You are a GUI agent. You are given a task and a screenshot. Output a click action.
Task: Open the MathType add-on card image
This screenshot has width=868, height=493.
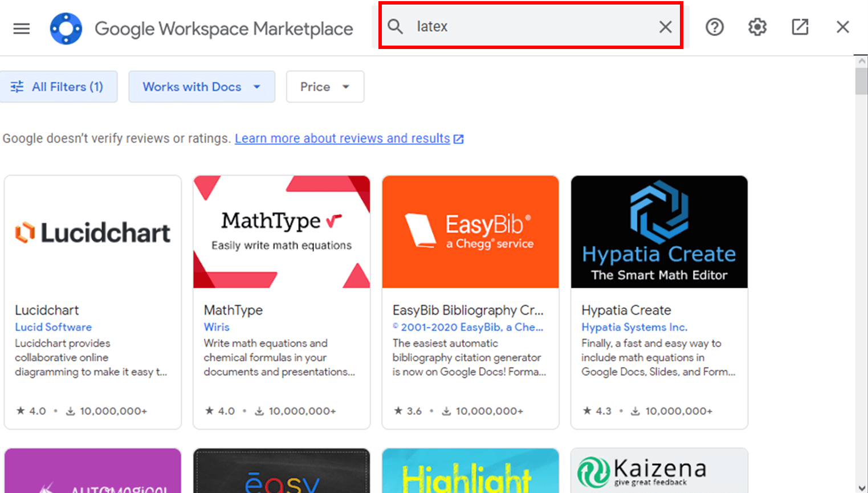click(282, 232)
